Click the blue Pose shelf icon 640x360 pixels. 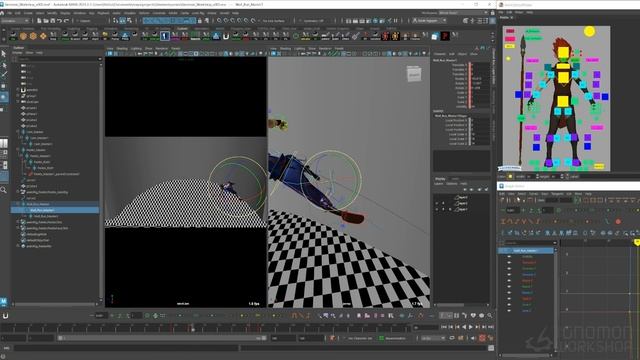click(x=125, y=36)
